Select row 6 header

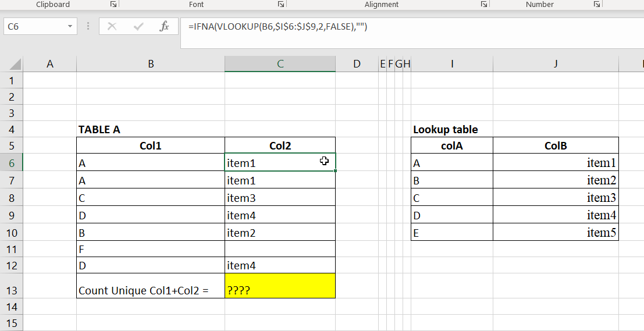click(x=12, y=163)
